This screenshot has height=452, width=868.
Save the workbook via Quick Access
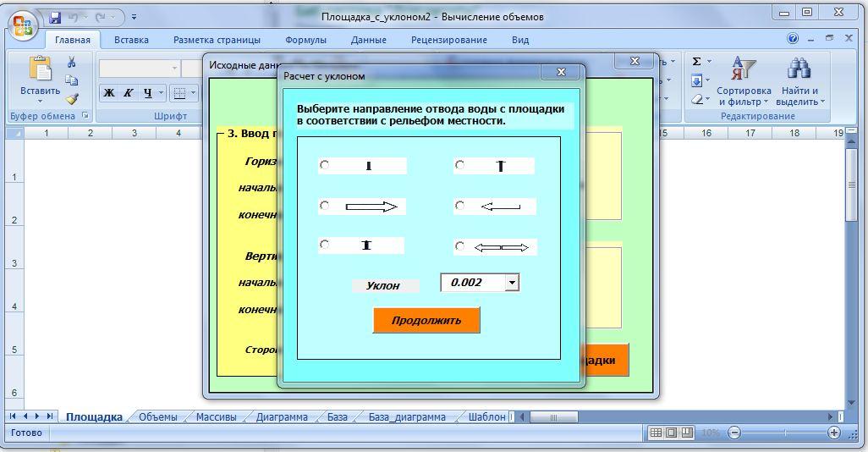[55, 17]
